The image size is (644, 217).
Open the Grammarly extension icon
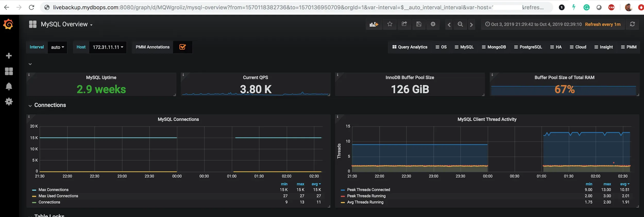point(587,7)
